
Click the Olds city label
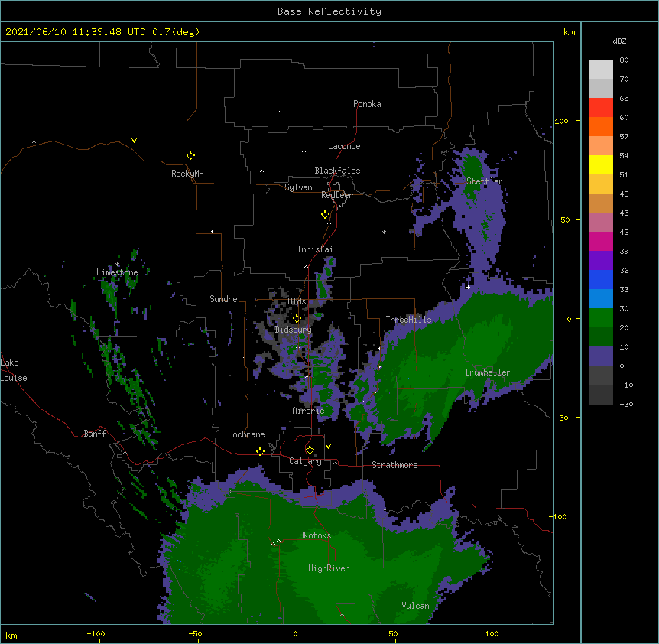(x=297, y=301)
